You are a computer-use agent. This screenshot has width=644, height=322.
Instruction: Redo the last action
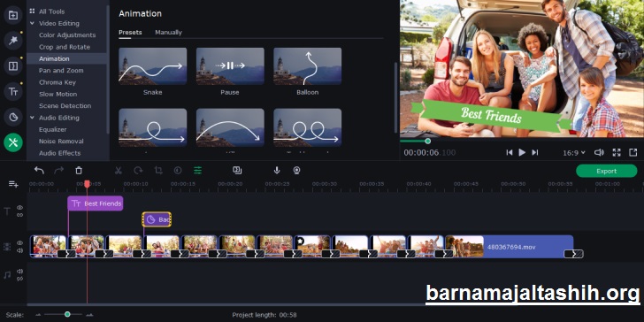59,171
